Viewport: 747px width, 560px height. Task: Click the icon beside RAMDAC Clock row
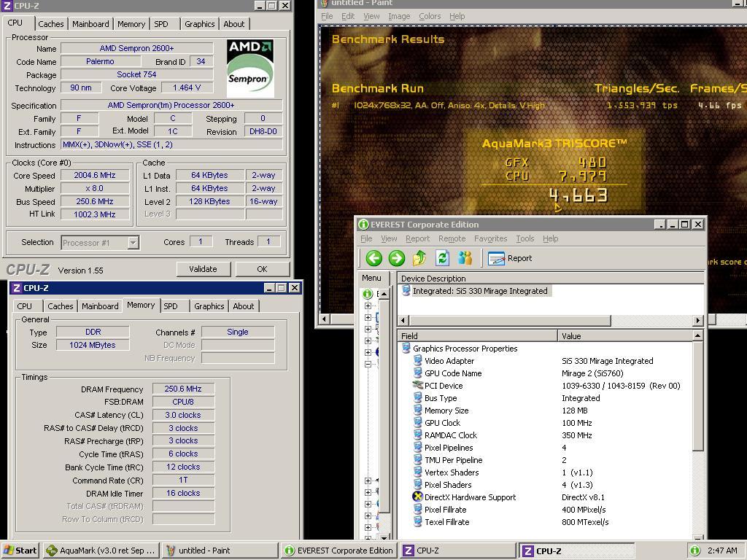(x=418, y=435)
